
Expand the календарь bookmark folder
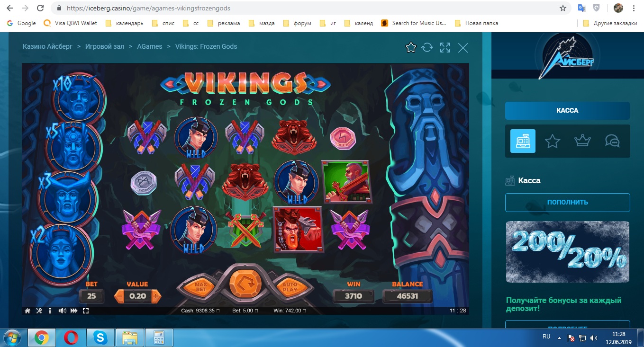[124, 23]
